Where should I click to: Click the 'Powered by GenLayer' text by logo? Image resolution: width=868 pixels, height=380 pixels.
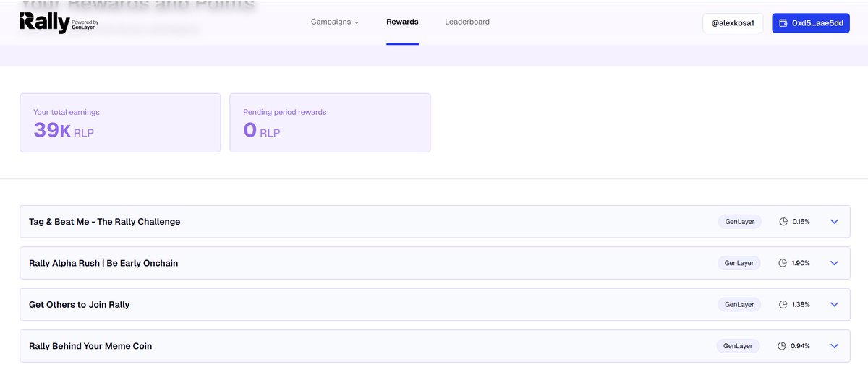click(x=85, y=25)
